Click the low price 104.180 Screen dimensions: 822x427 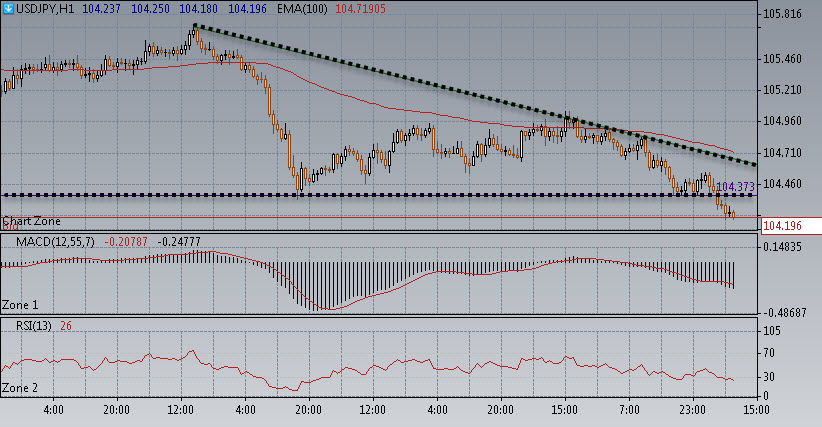coord(198,9)
